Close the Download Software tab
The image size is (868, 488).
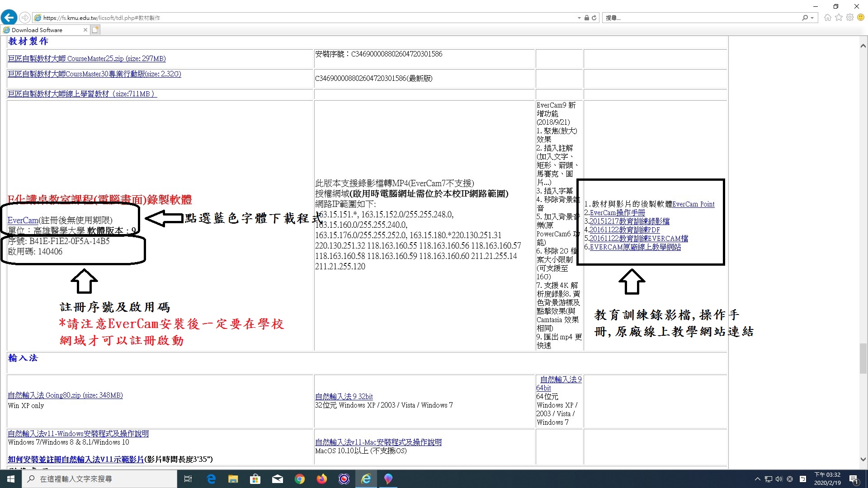(x=85, y=30)
